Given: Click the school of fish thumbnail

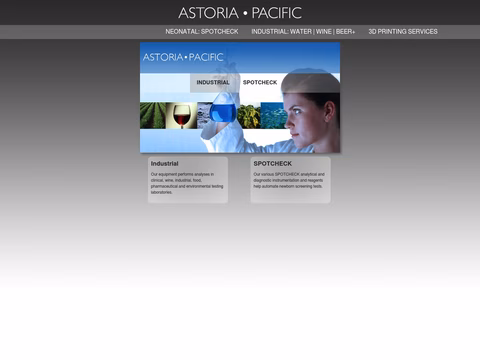Looking at the screenshot, I should tap(273, 116).
